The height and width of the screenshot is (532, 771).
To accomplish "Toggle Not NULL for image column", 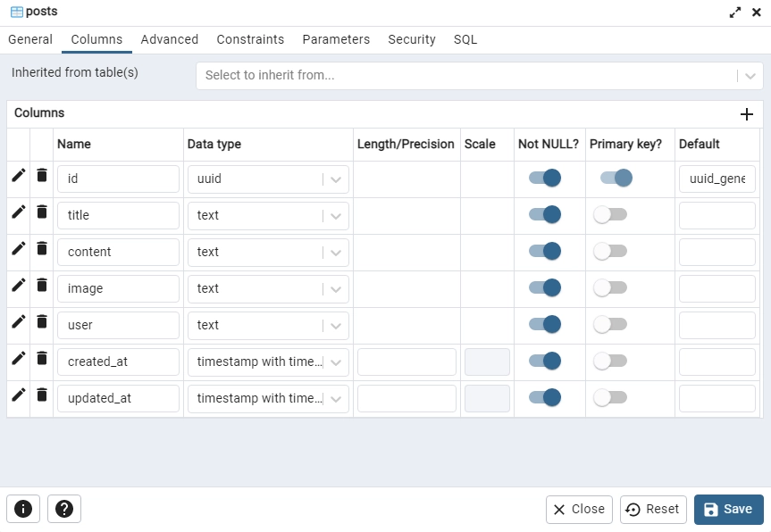I will (545, 287).
